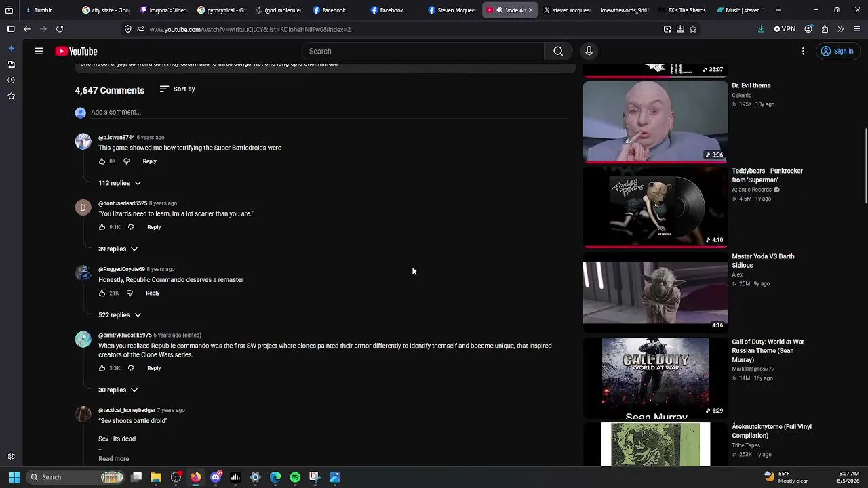Dislike the comment by @dmitrykhvostik5975
Screen dimensions: 868x488
pyautogui.click(x=131, y=368)
